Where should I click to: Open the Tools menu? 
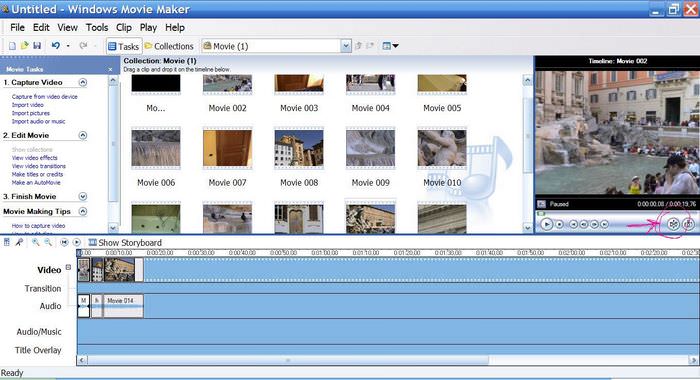point(97,28)
